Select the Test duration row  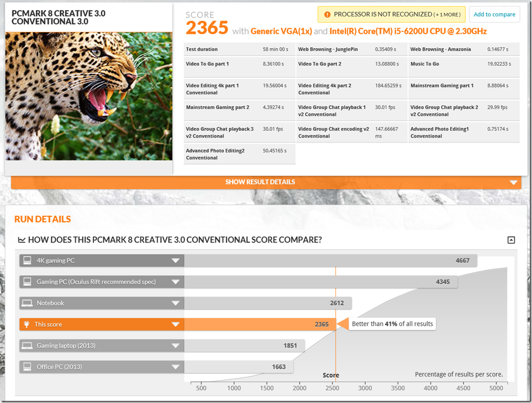coord(240,49)
